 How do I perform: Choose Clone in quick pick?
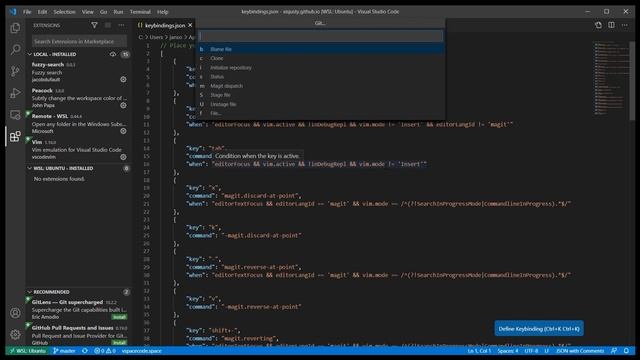(x=320, y=58)
